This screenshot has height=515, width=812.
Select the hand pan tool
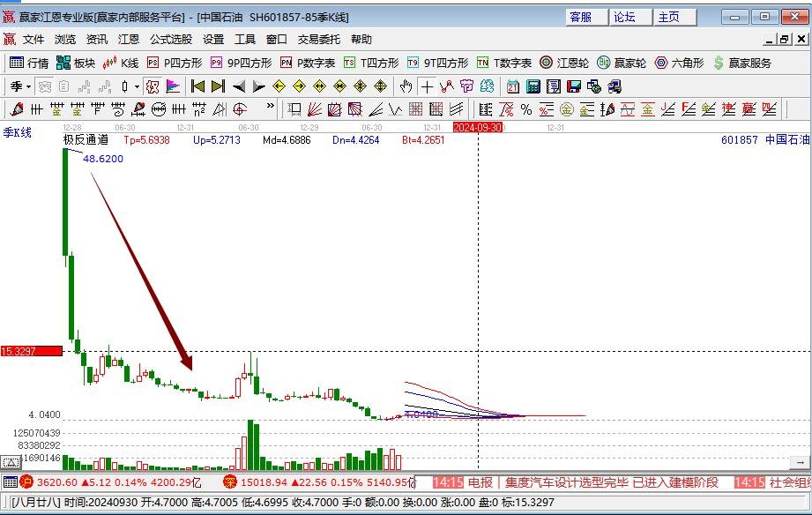[406, 86]
